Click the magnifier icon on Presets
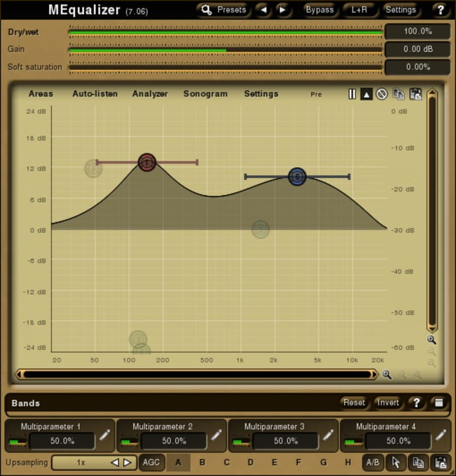 [x=207, y=10]
